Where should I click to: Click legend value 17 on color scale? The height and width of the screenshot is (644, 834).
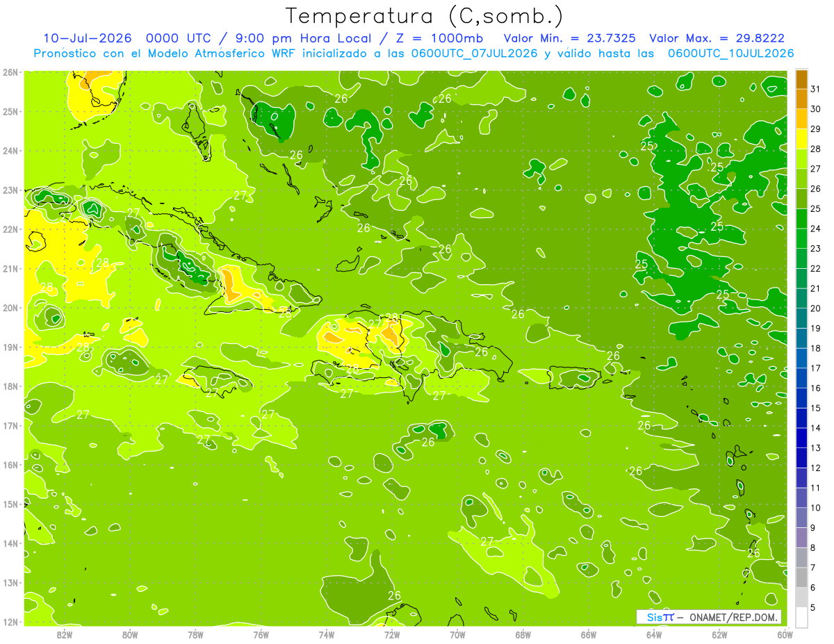(x=815, y=368)
